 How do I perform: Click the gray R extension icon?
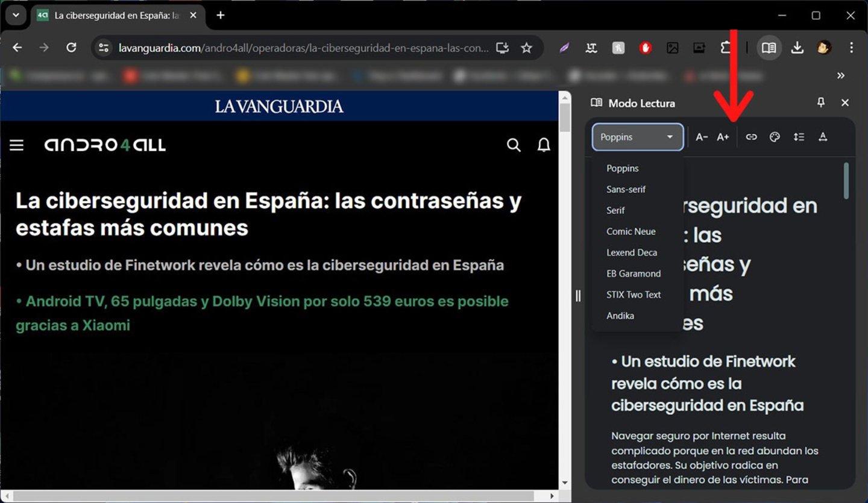(x=618, y=48)
